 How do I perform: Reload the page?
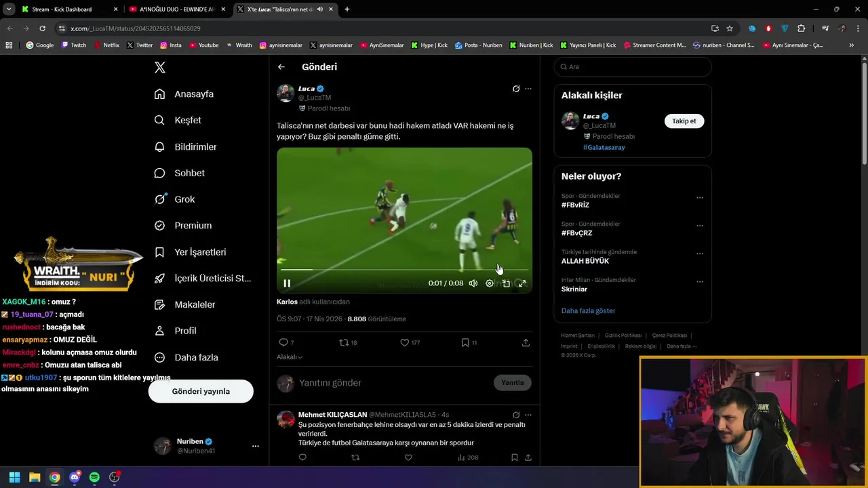tap(42, 28)
